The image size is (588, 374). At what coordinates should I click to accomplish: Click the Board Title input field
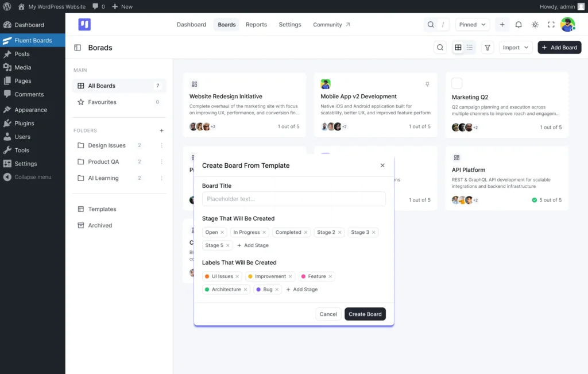tap(293, 199)
